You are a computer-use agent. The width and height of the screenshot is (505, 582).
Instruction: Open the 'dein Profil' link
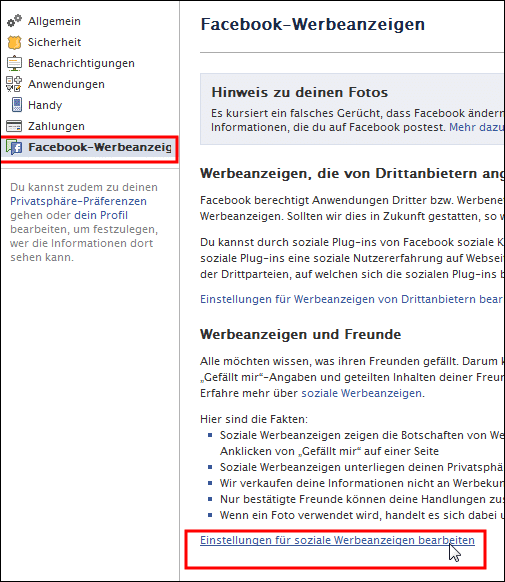(x=101, y=215)
